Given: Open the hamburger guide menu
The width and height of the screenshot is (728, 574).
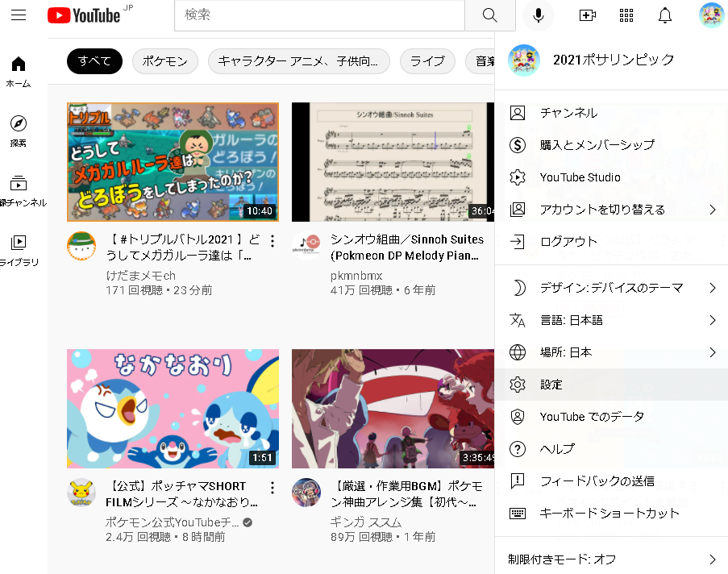Looking at the screenshot, I should pos(19,15).
